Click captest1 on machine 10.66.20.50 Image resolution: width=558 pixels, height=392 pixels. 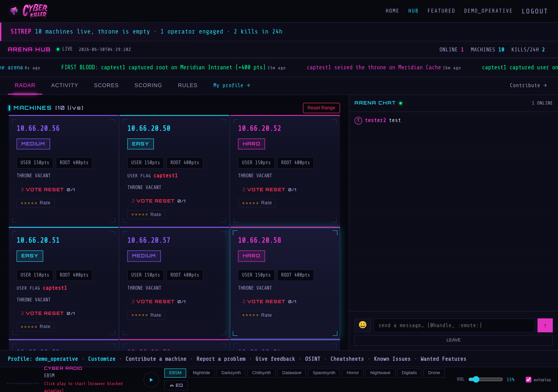[x=165, y=176]
